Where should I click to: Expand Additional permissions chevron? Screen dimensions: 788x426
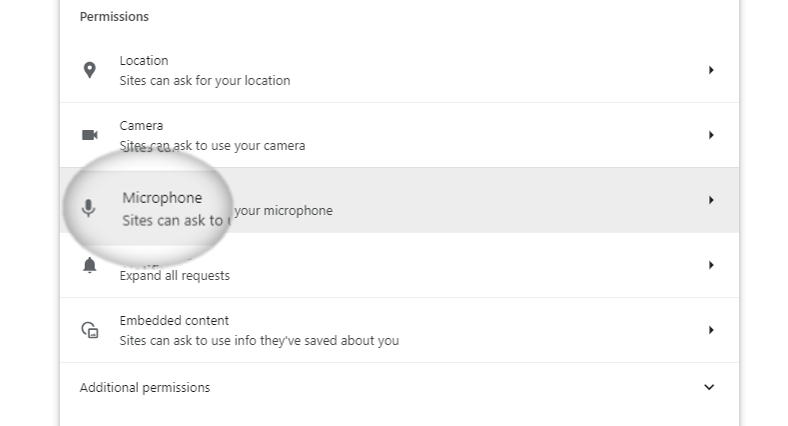point(709,387)
